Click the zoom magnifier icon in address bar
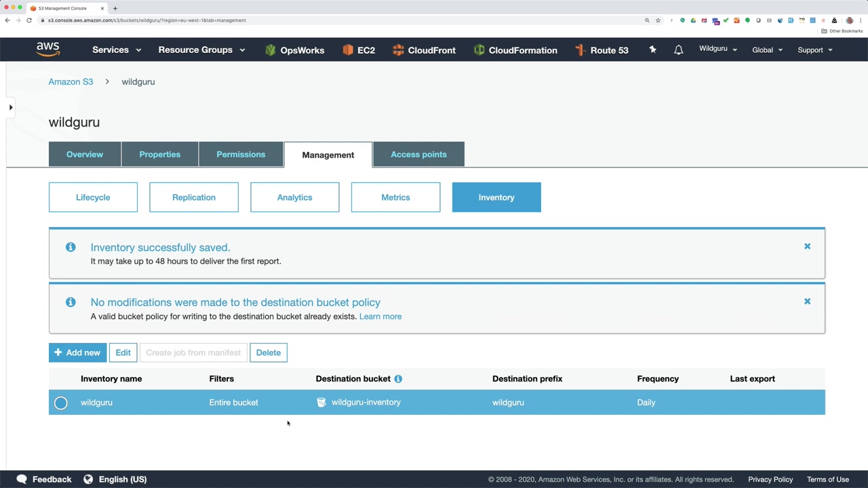This screenshot has height=488, width=868. [647, 20]
